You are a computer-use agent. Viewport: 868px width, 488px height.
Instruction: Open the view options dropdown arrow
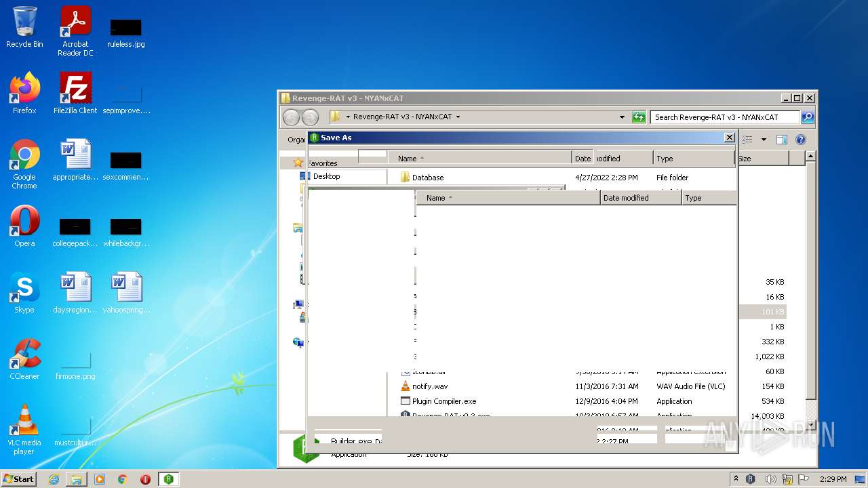pos(764,140)
